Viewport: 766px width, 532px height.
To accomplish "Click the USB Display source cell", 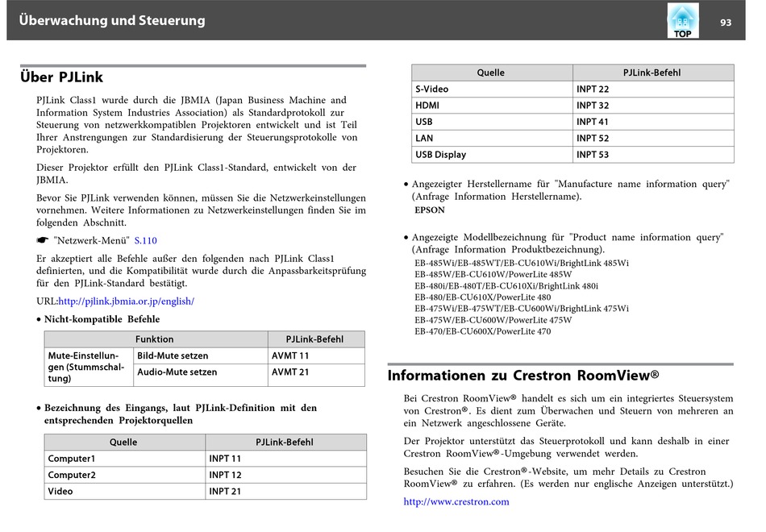I will point(492,155).
